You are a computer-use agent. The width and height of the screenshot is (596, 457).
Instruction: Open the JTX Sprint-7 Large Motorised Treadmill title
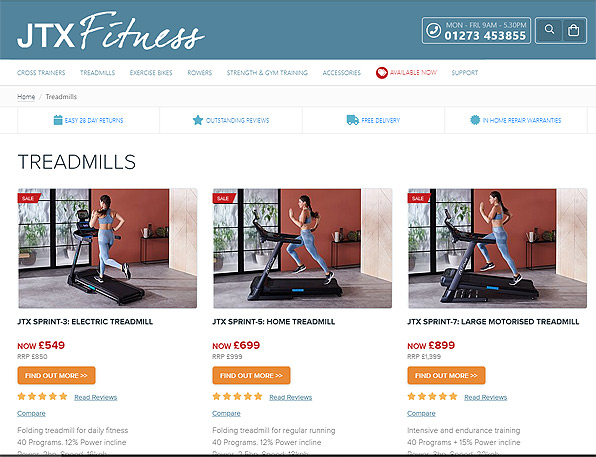point(493,322)
